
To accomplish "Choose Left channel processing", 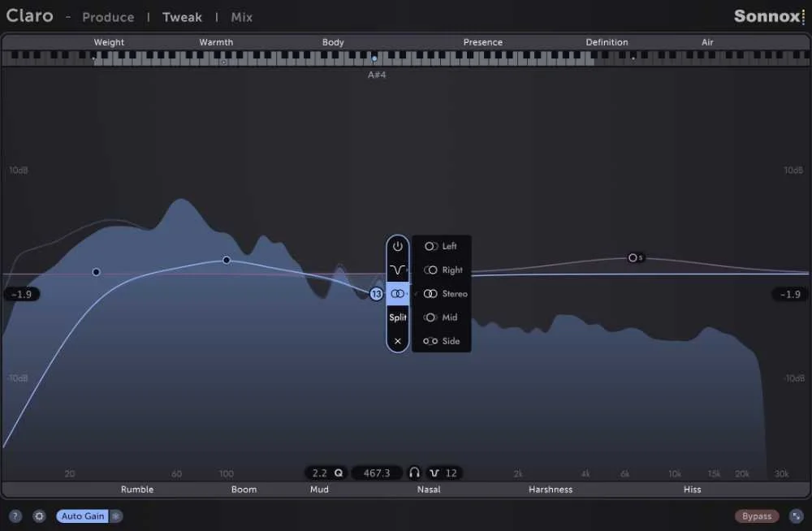I will click(x=441, y=246).
